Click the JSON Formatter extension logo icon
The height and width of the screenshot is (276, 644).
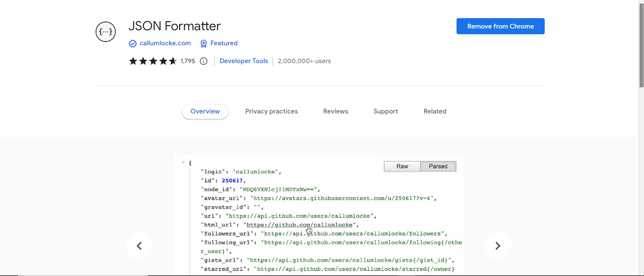pyautogui.click(x=106, y=32)
